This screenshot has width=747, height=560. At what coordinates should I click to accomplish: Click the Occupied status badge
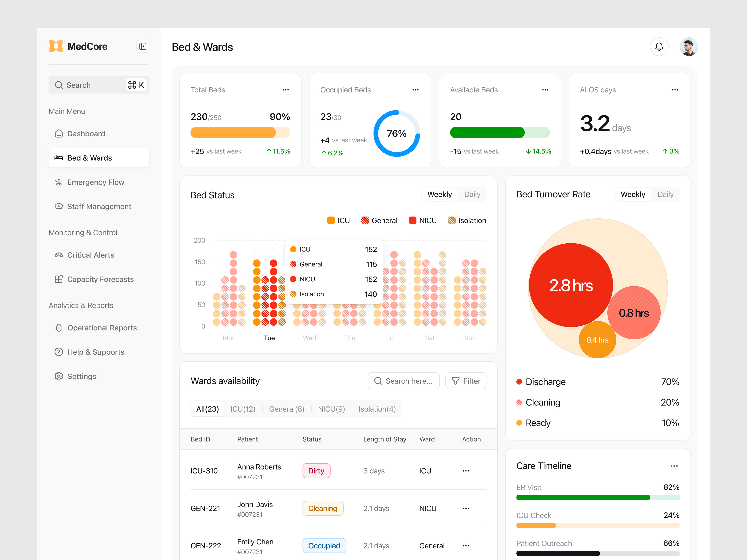(x=324, y=546)
